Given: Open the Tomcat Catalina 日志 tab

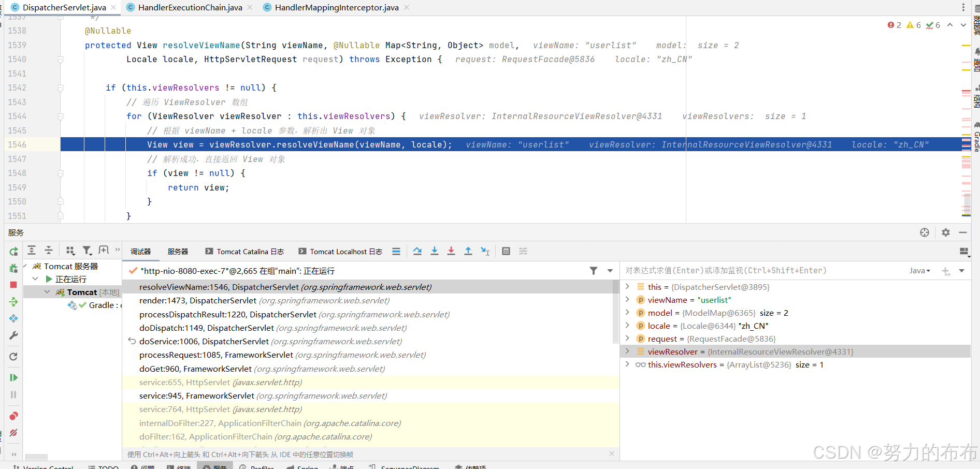Looking at the screenshot, I should [x=244, y=252].
